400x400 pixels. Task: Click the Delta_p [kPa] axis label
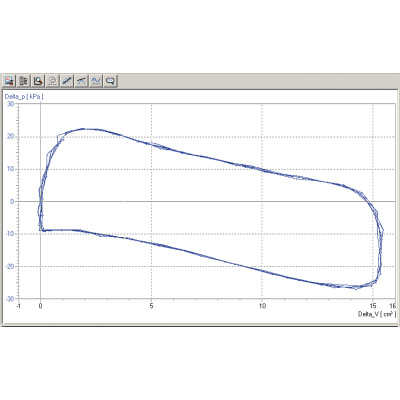pos(24,97)
